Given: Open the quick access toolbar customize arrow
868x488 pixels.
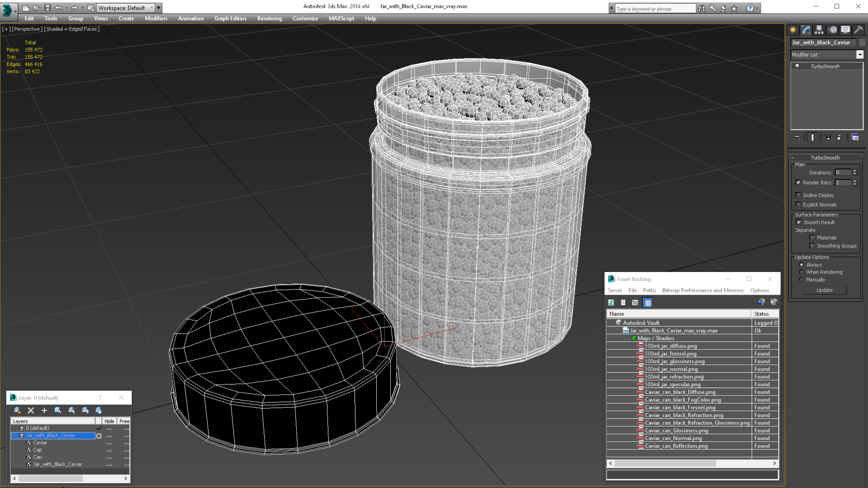Looking at the screenshot, I should (x=158, y=8).
